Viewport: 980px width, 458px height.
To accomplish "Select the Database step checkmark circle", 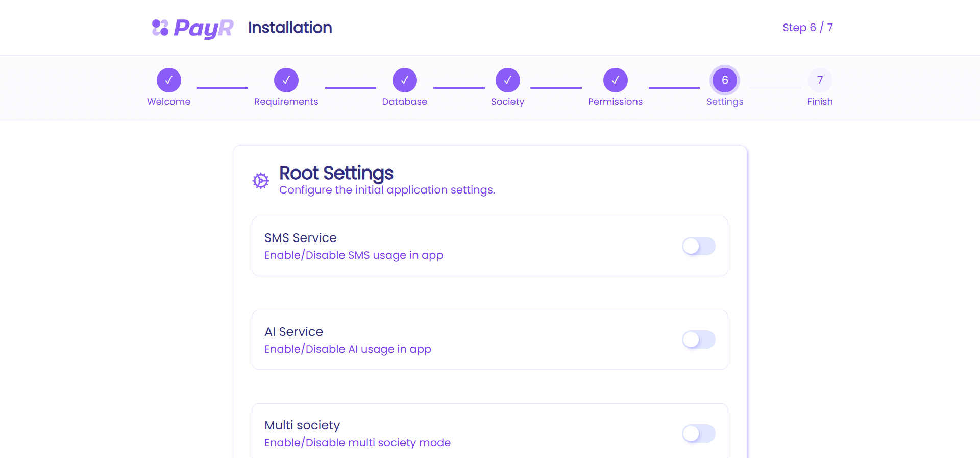I will click(x=405, y=80).
